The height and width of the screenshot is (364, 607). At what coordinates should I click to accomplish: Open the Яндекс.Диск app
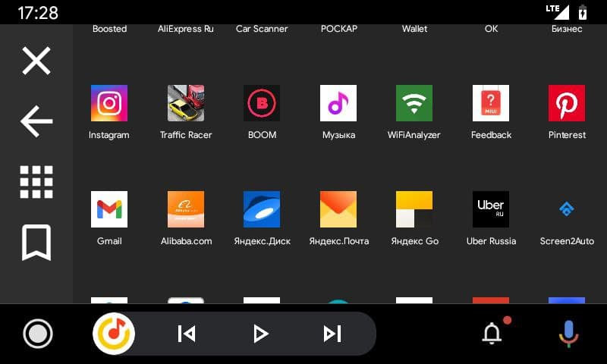(x=262, y=209)
